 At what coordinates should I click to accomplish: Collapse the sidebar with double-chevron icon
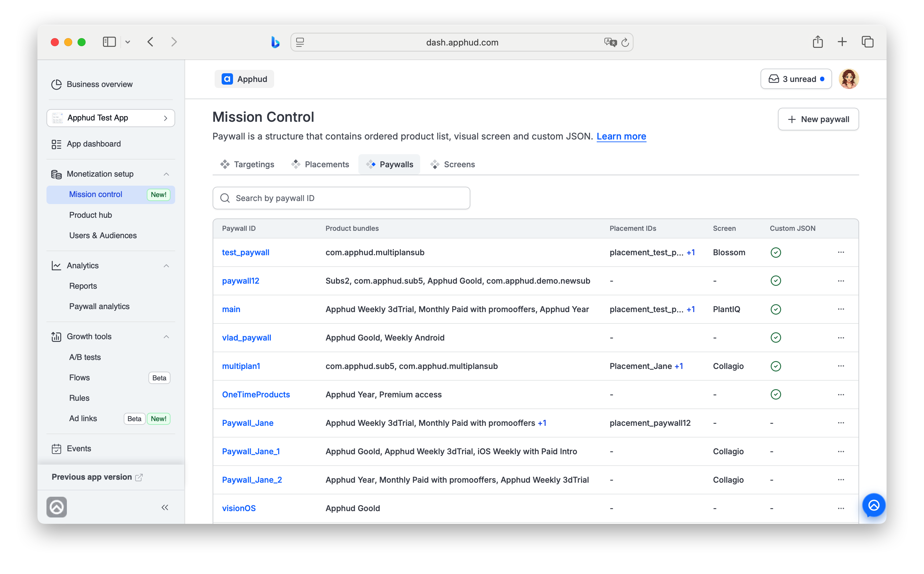coord(164,508)
